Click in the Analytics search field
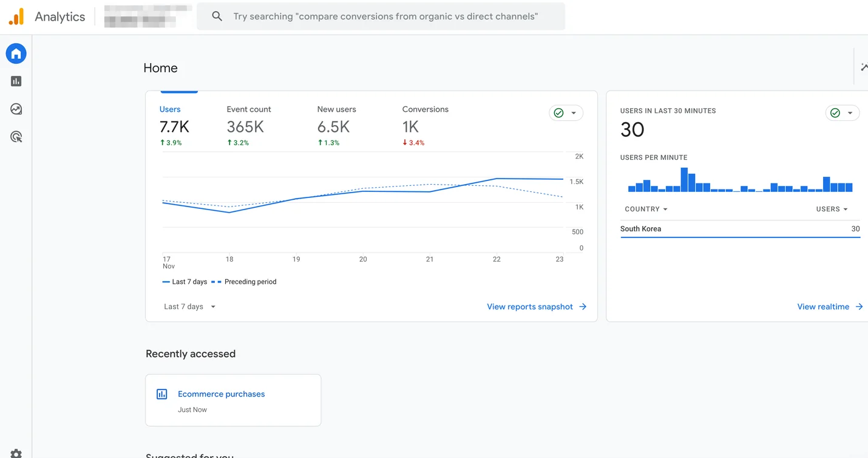Image resolution: width=868 pixels, height=458 pixels. (x=385, y=16)
